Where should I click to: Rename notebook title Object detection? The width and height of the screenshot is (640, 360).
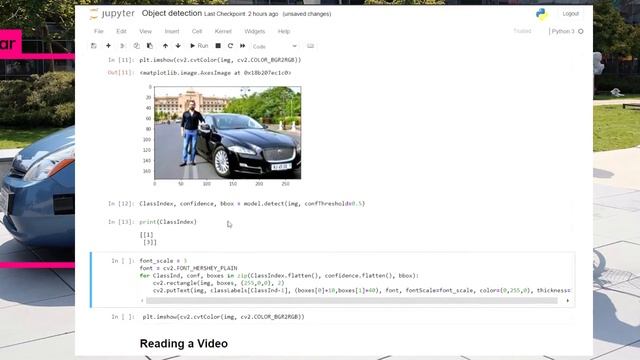(172, 13)
